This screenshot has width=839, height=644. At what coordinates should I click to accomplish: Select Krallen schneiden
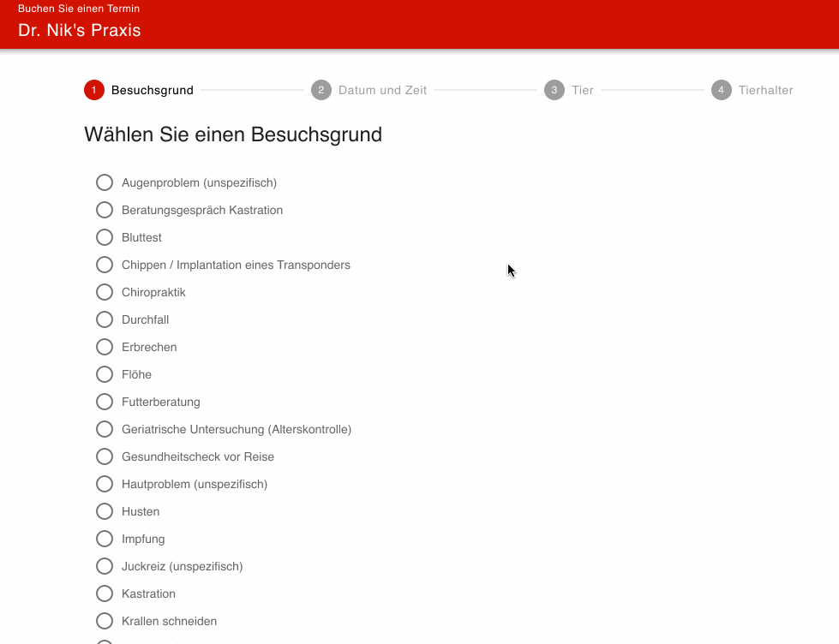tap(104, 621)
